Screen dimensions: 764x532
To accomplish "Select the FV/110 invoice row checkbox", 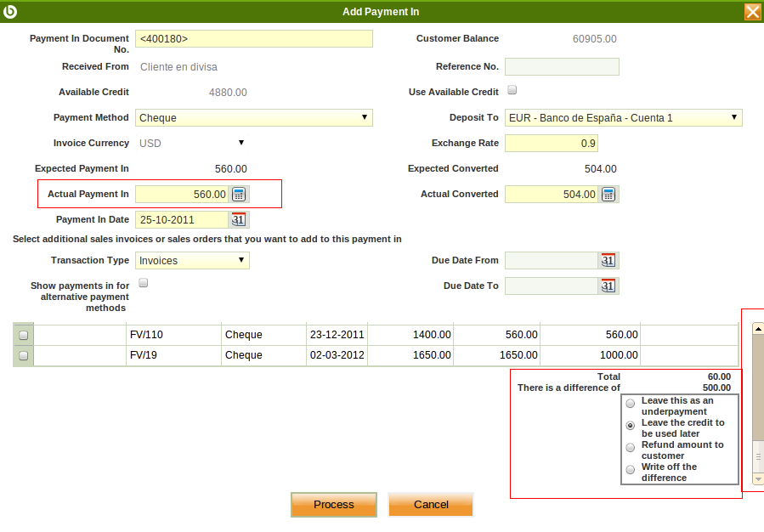I will click(23, 335).
